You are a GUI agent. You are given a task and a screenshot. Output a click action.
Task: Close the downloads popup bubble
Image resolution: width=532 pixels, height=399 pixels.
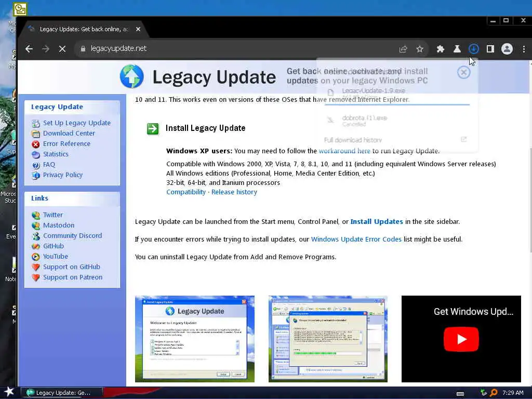point(463,72)
